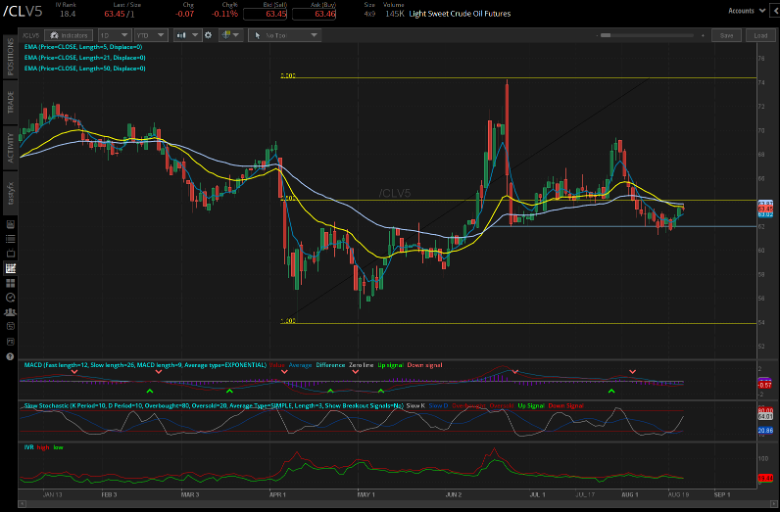This screenshot has height=515, width=780.
Task: Open the crosshair grid mode dropdown
Action: (x=230, y=35)
